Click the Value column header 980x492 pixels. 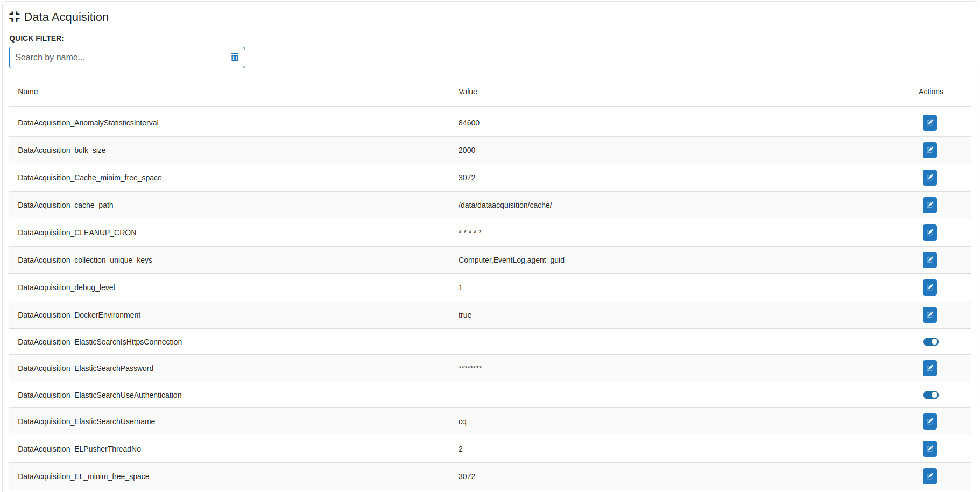tap(468, 92)
